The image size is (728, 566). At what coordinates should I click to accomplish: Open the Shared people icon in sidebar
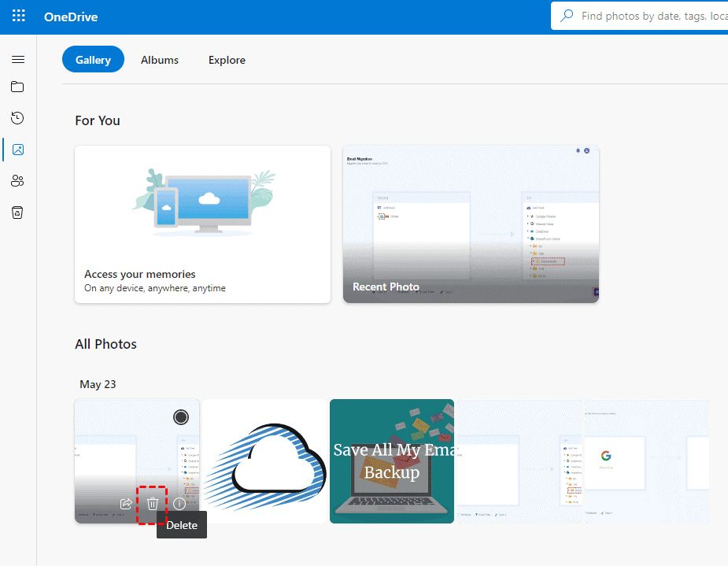click(18, 181)
